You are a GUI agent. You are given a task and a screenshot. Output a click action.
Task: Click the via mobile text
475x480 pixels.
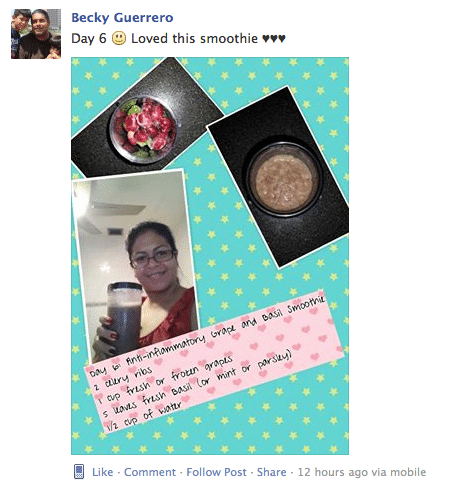tap(399, 472)
